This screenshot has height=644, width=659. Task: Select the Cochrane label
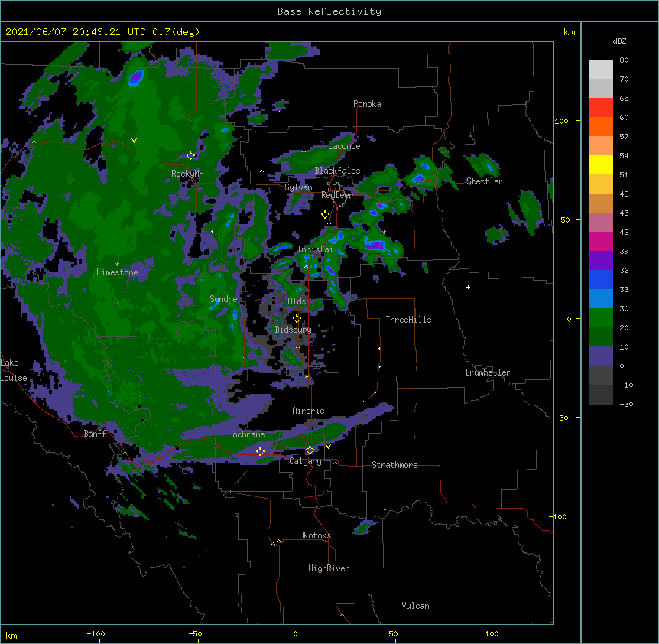[x=246, y=434]
